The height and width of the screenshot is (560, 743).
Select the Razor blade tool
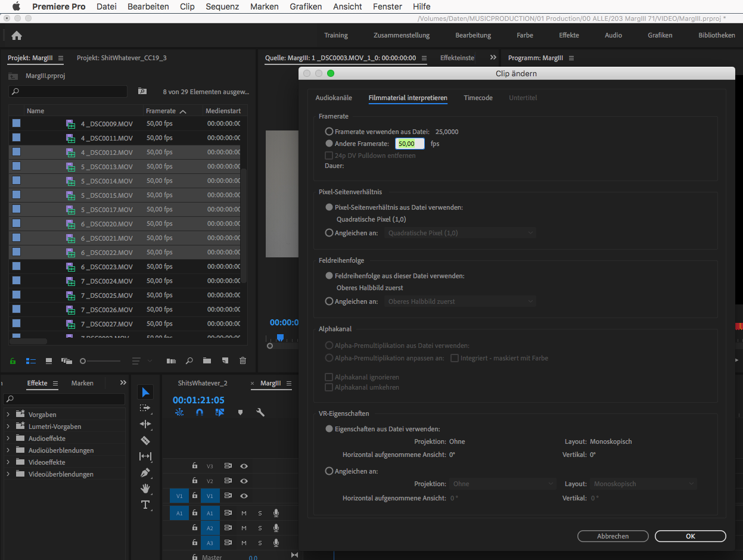[x=145, y=440]
